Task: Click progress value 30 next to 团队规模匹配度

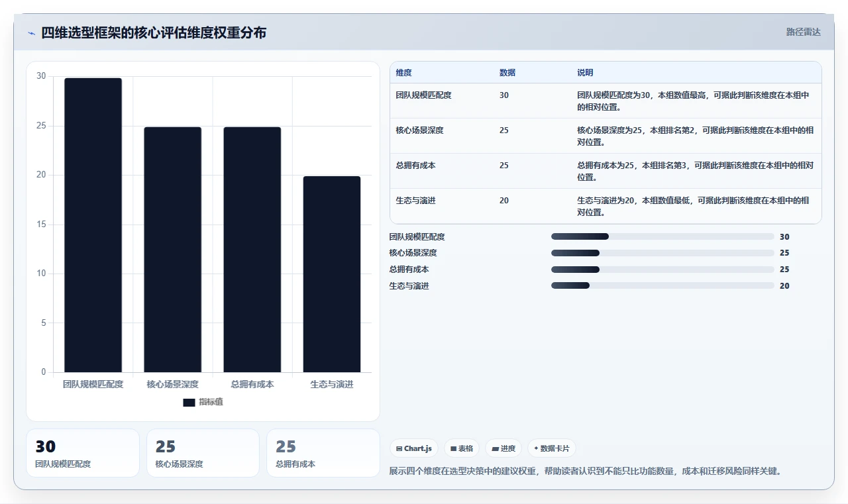Action: point(784,236)
